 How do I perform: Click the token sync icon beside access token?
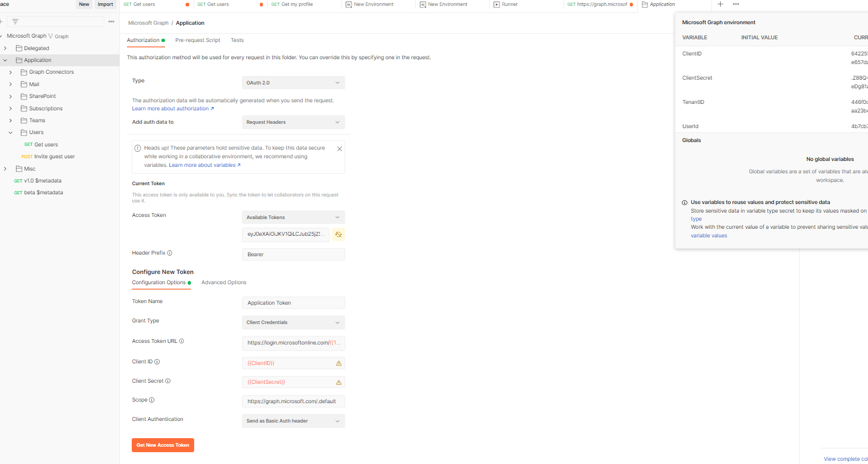click(x=338, y=234)
